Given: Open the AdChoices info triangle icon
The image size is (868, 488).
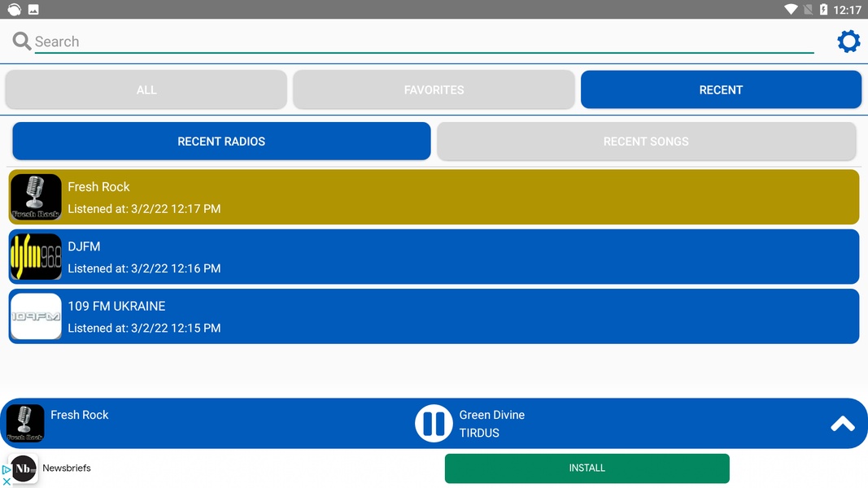Looking at the screenshot, I should tap(6, 470).
